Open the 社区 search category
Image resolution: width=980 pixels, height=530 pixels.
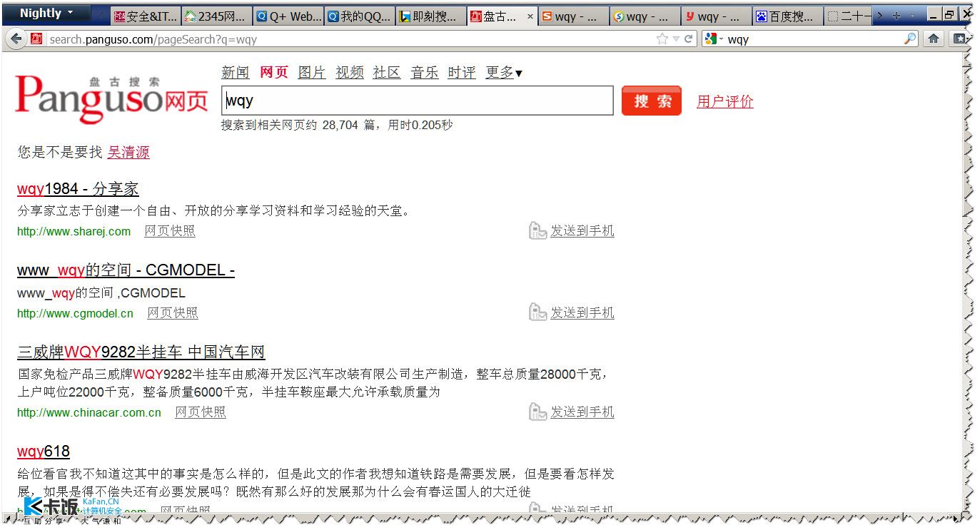click(x=387, y=73)
